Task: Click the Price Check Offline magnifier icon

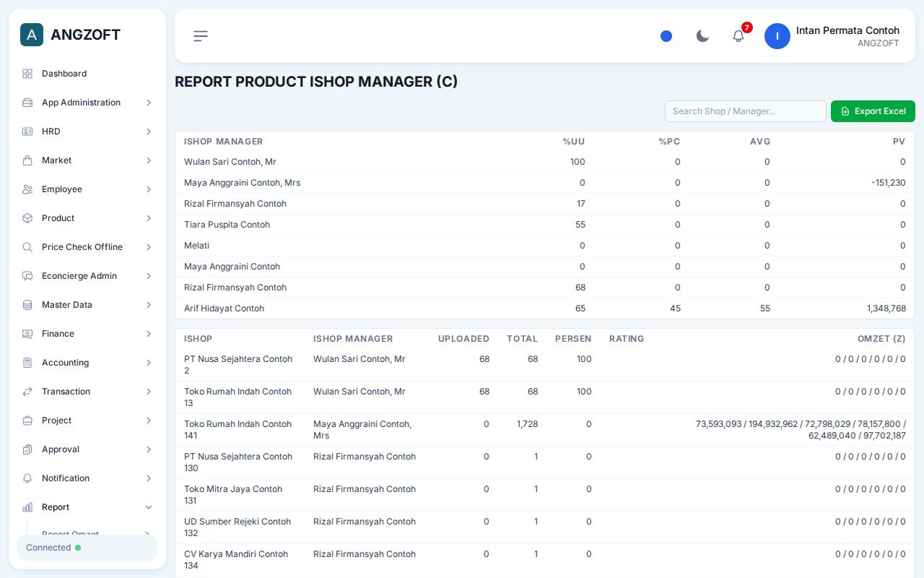Action: click(x=27, y=247)
